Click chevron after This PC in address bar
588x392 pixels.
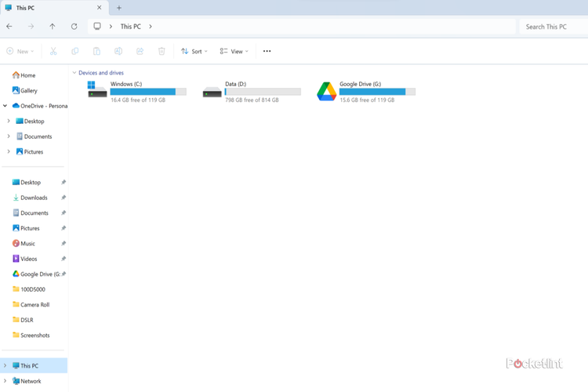coord(151,26)
